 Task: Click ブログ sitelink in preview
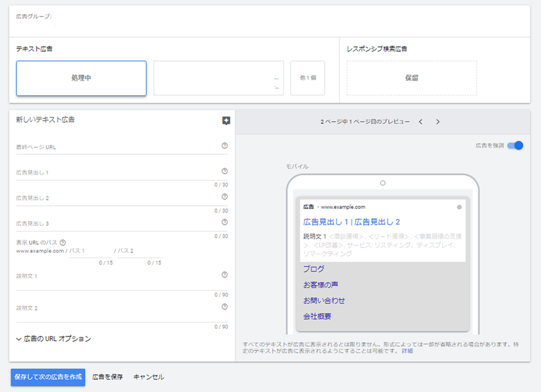point(314,269)
